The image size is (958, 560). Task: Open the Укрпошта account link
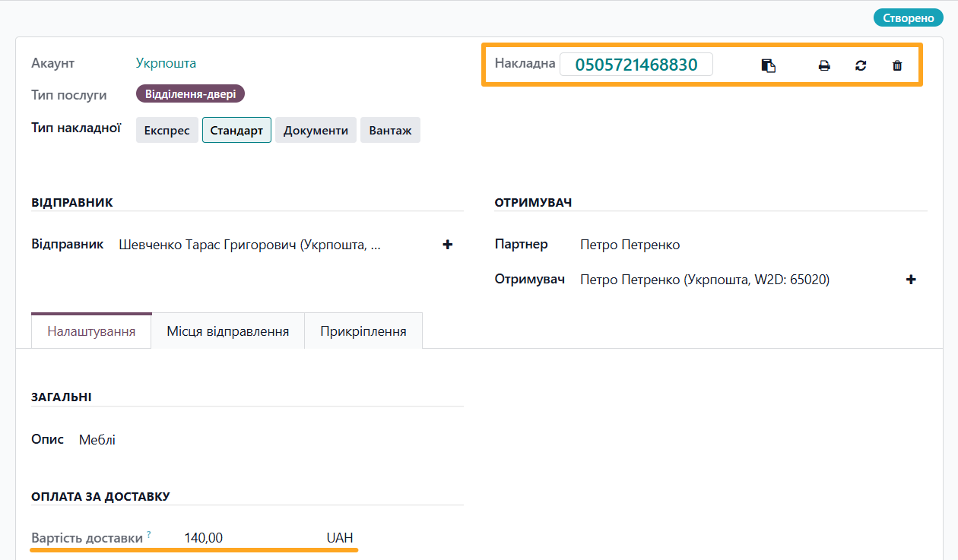click(x=166, y=63)
